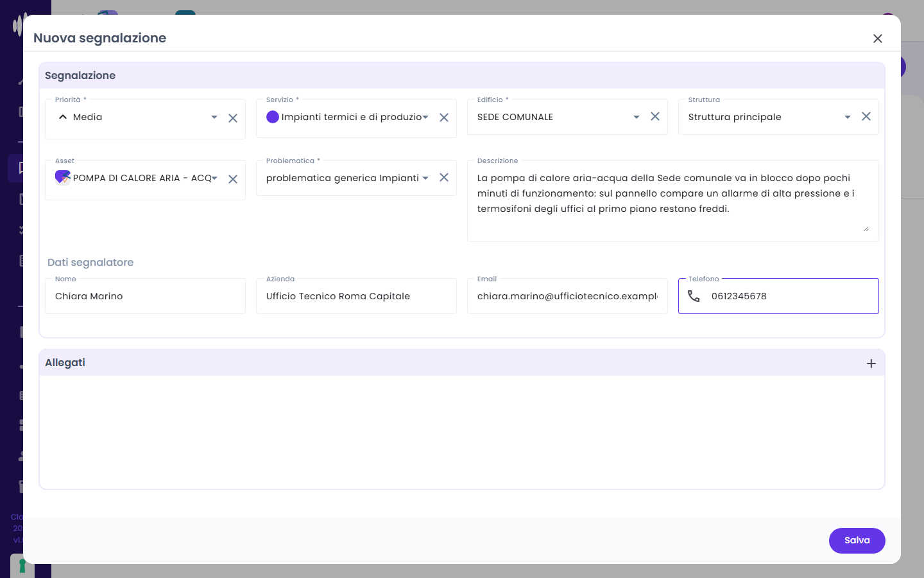
Task: Focus the Nome field Chiara Marino
Action: pyautogui.click(x=145, y=296)
